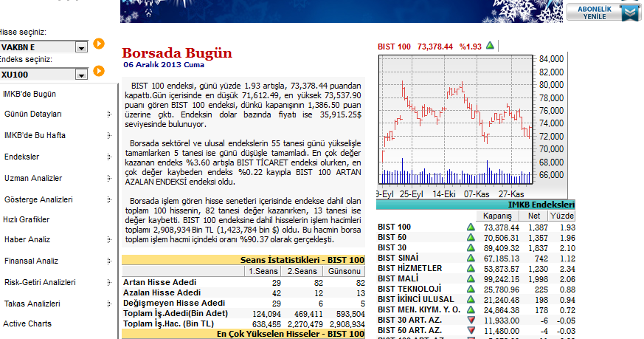Expand the Haber Analiz submenu arrow
The height and width of the screenshot is (339, 644).
(x=109, y=239)
